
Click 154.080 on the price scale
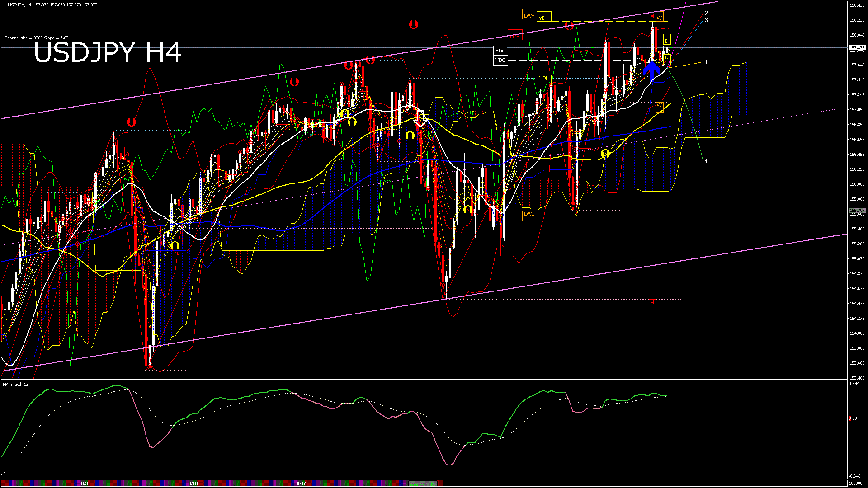(x=858, y=333)
